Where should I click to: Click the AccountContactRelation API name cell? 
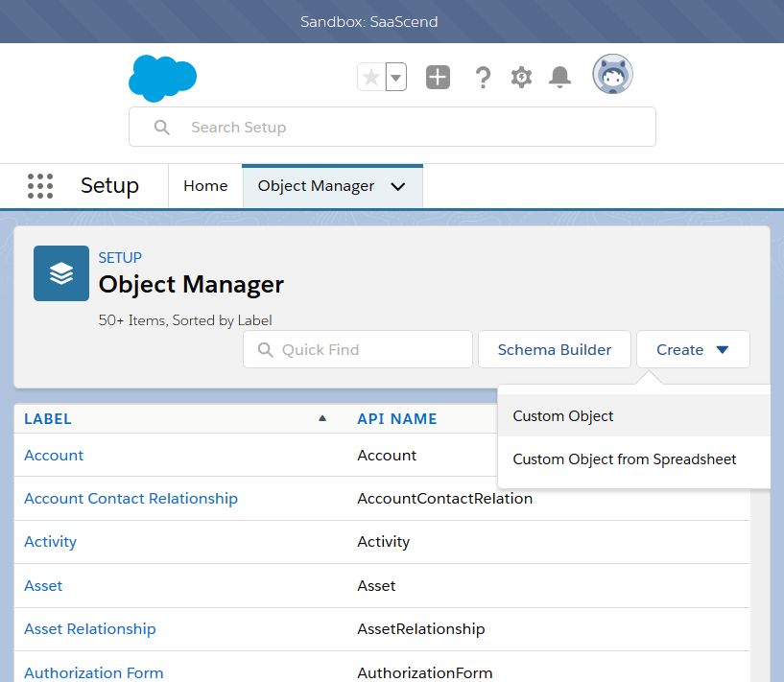[444, 498]
